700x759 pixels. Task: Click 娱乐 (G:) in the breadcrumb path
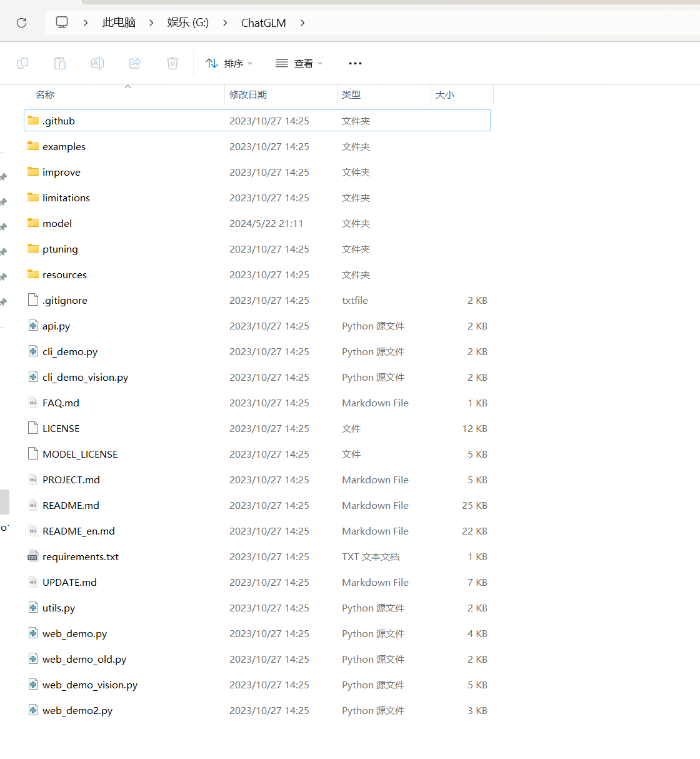point(188,23)
